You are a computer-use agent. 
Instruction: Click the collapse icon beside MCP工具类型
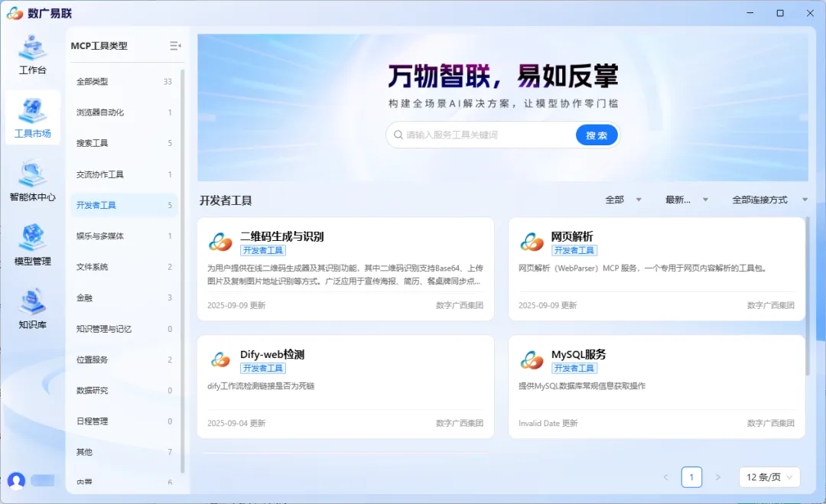pyautogui.click(x=174, y=45)
